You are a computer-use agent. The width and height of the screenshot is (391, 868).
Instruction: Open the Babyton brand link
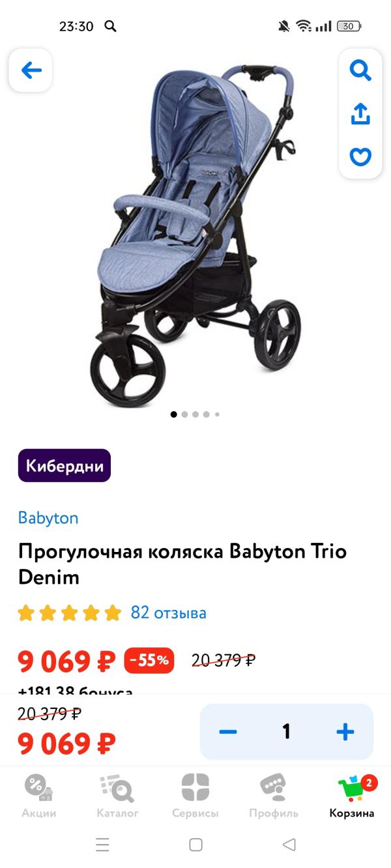point(48,518)
